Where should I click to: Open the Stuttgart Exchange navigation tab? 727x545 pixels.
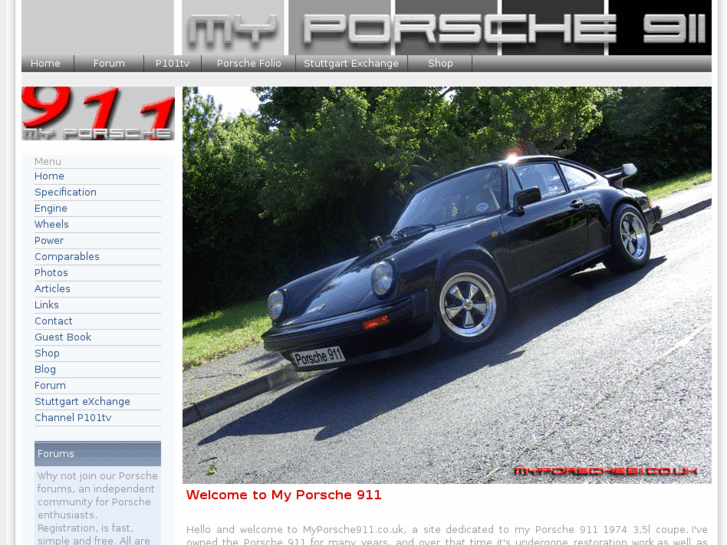pos(351,64)
